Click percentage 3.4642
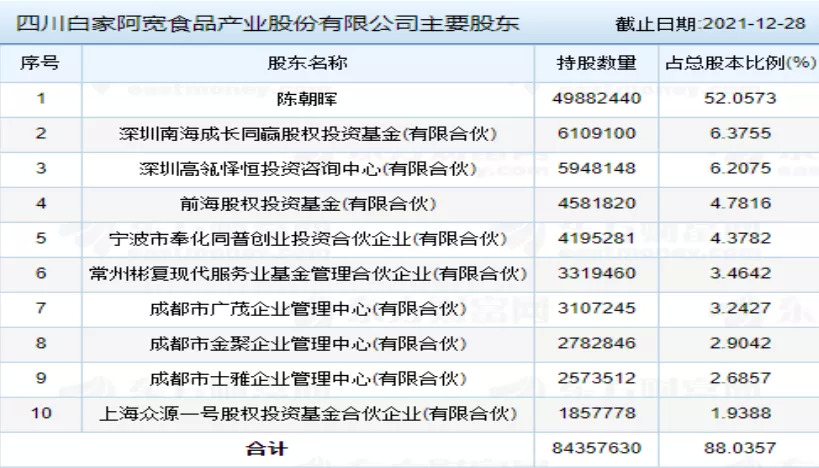 [x=740, y=273]
